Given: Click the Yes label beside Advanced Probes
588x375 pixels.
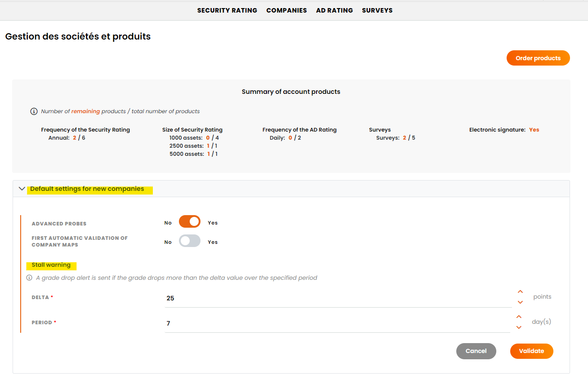Looking at the screenshot, I should point(213,223).
